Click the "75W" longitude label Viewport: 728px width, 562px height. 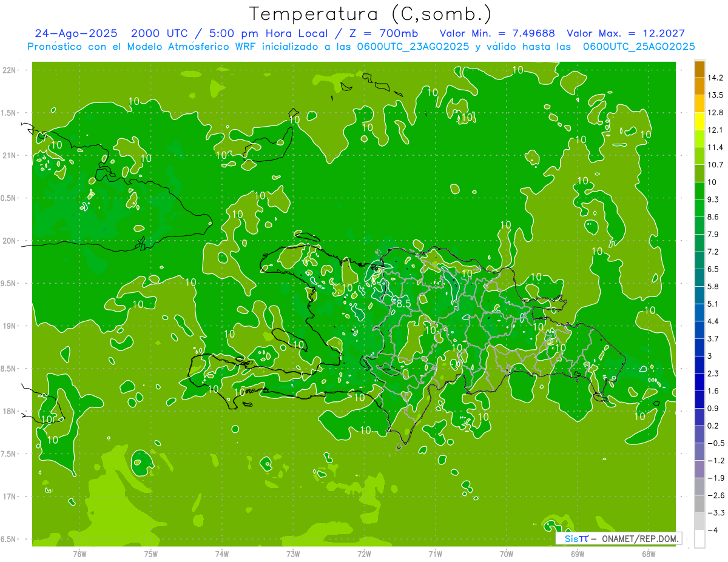[151, 554]
